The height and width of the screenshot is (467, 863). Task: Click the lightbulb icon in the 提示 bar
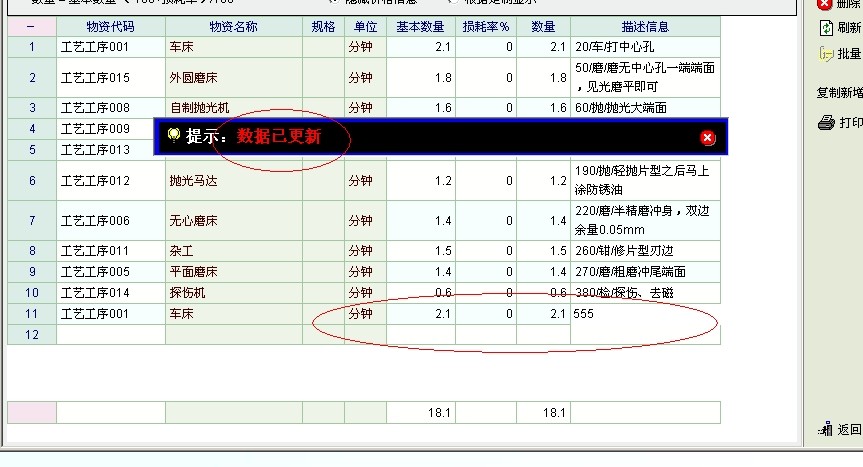[x=174, y=135]
